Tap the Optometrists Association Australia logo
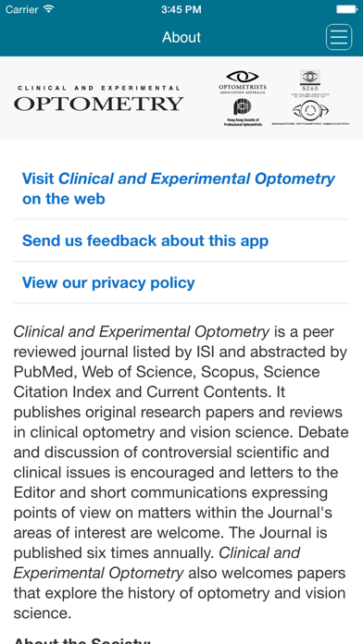363x644 pixels. tap(242, 81)
